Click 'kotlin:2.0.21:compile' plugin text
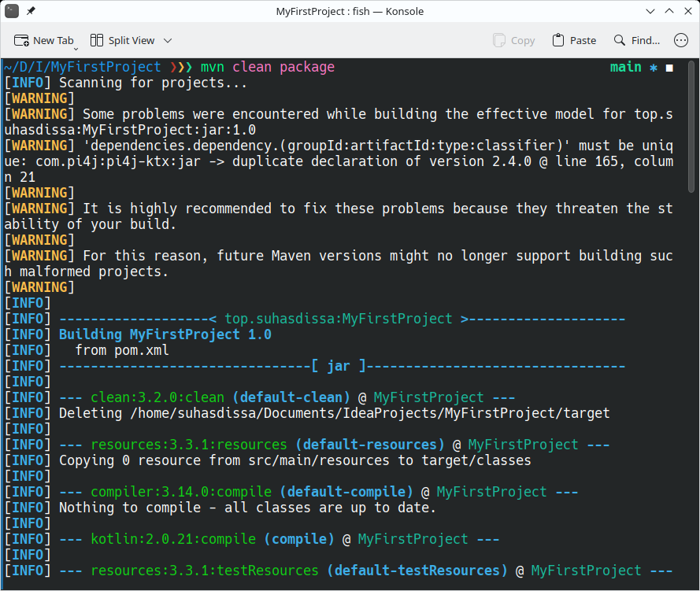This screenshot has width=700, height=591. pos(173,539)
